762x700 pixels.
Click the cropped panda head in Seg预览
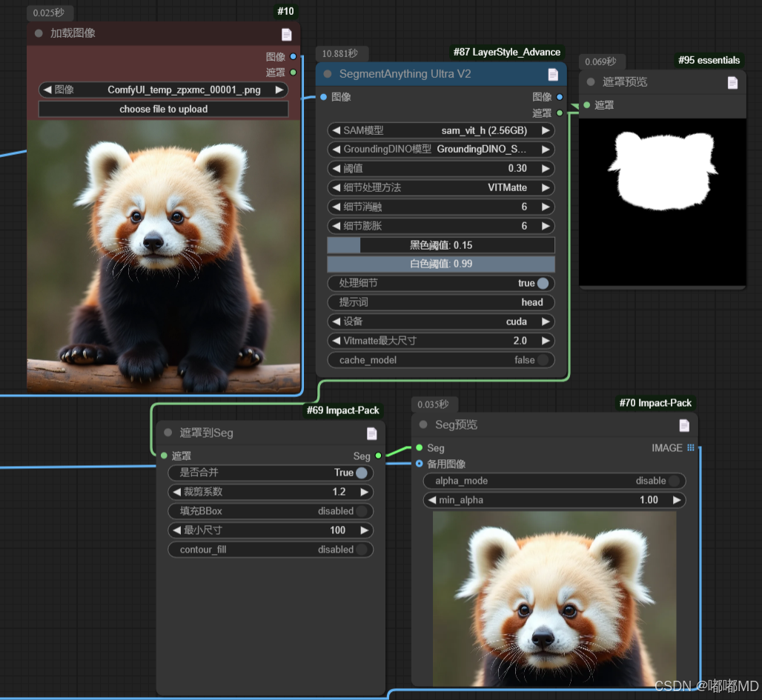pyautogui.click(x=554, y=599)
